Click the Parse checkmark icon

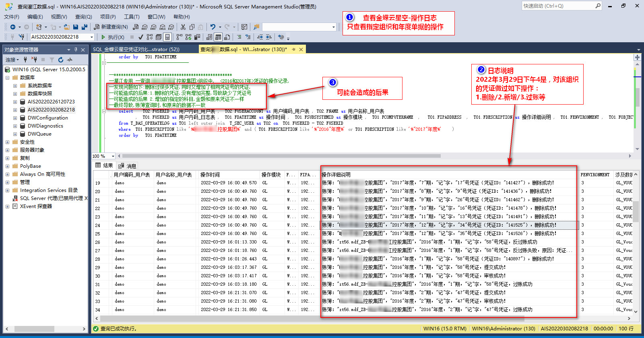140,37
